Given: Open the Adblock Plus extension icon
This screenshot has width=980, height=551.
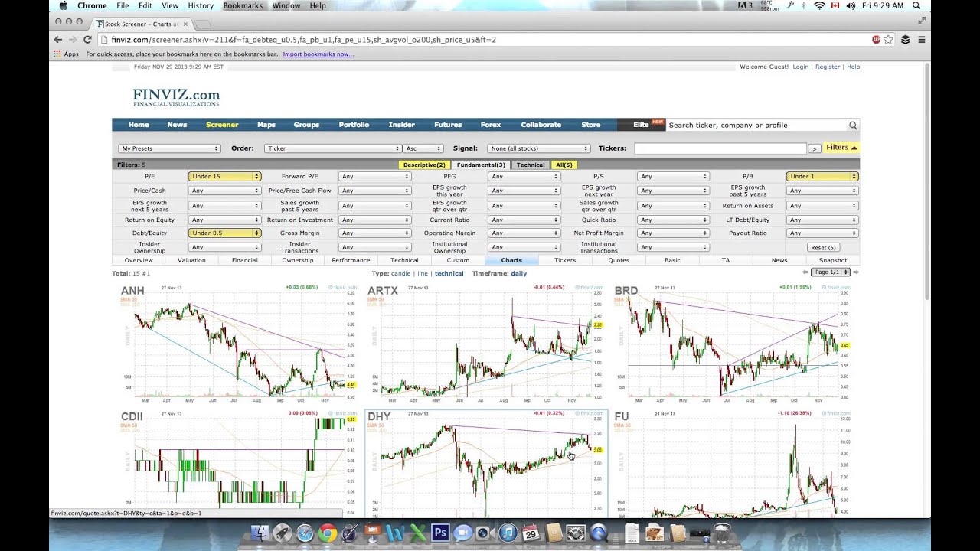Looking at the screenshot, I should 876,39.
